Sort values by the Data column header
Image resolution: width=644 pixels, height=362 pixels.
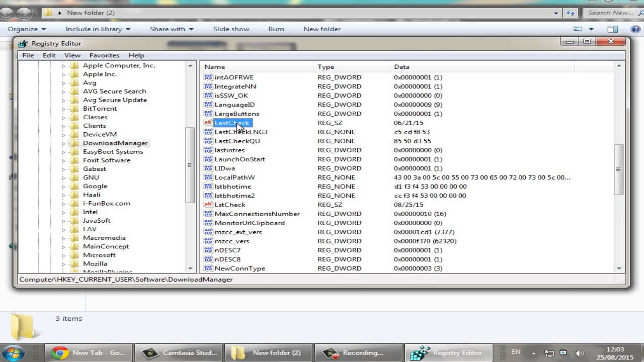click(x=482, y=66)
